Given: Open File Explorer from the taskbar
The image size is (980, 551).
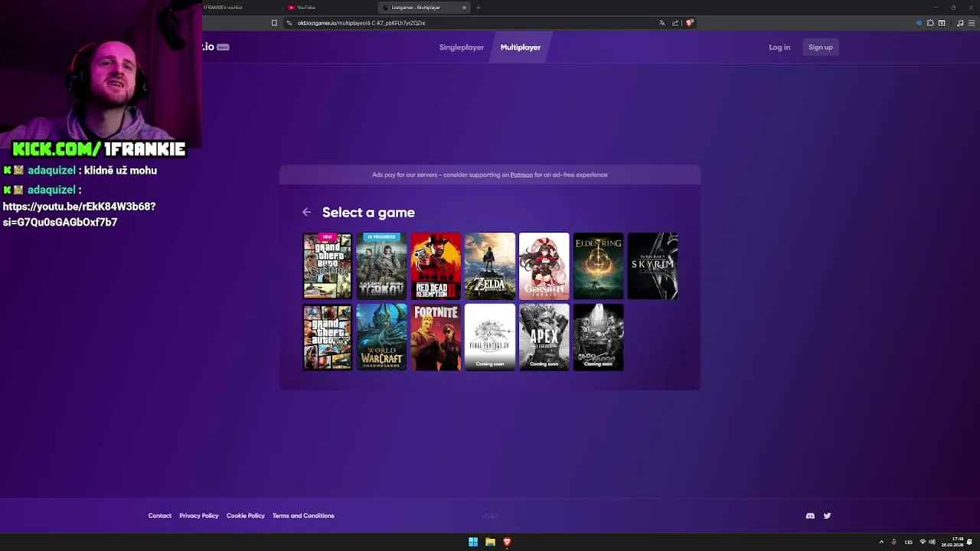Looking at the screenshot, I should point(490,542).
